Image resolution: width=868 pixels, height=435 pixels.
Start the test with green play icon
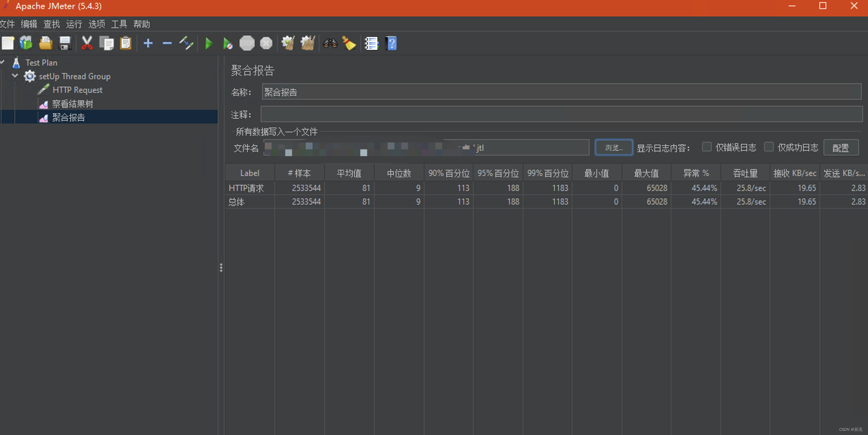(x=209, y=43)
